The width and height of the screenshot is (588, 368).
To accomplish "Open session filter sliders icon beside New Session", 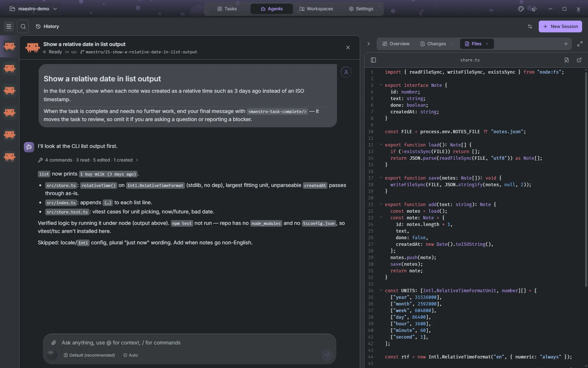I will 530,26.
